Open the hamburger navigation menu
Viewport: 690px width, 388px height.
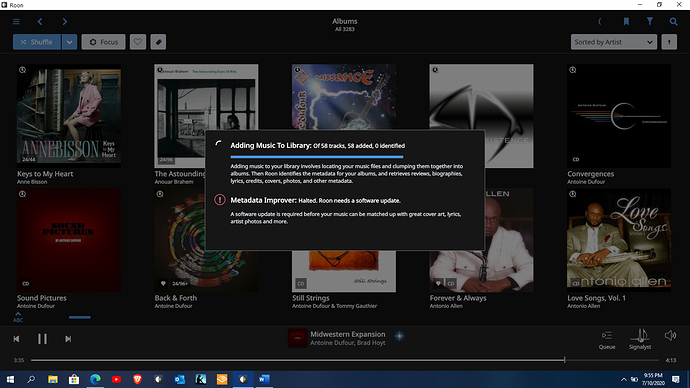pyautogui.click(x=16, y=22)
